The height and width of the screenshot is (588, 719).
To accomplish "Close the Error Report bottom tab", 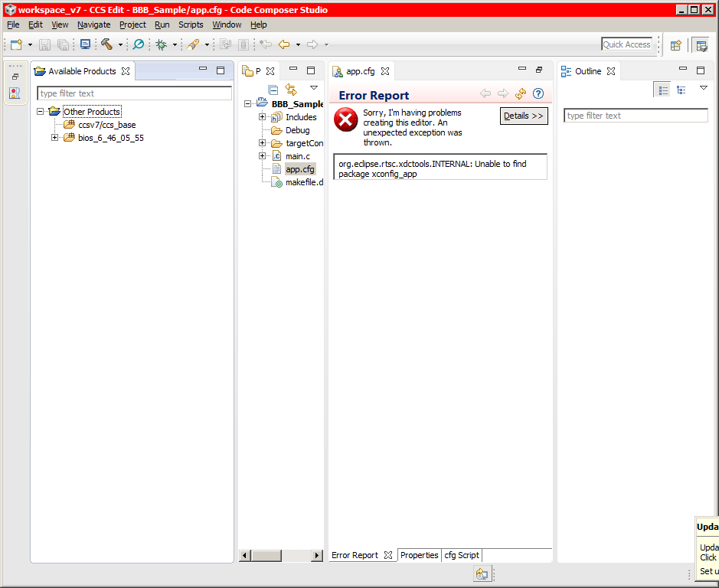I will [x=388, y=555].
